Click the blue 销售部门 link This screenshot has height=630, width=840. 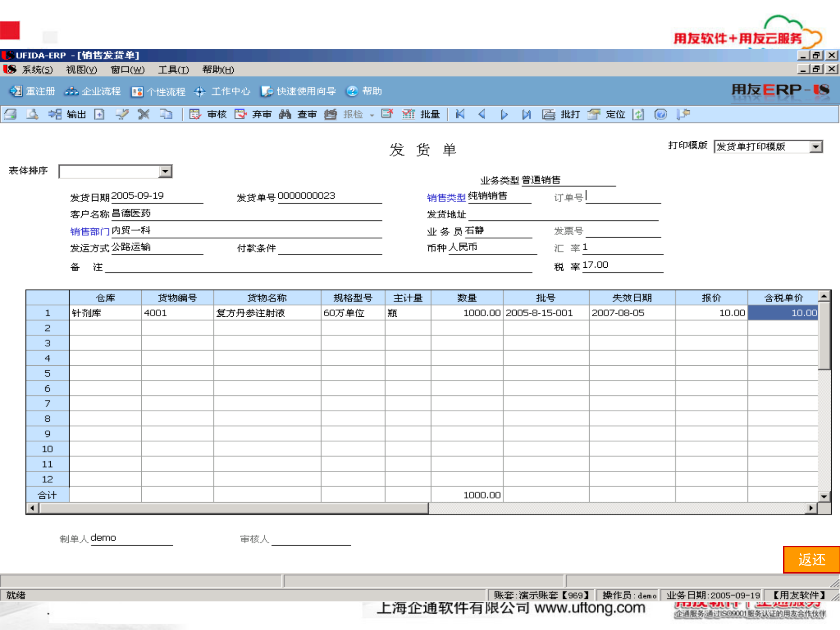click(x=90, y=231)
